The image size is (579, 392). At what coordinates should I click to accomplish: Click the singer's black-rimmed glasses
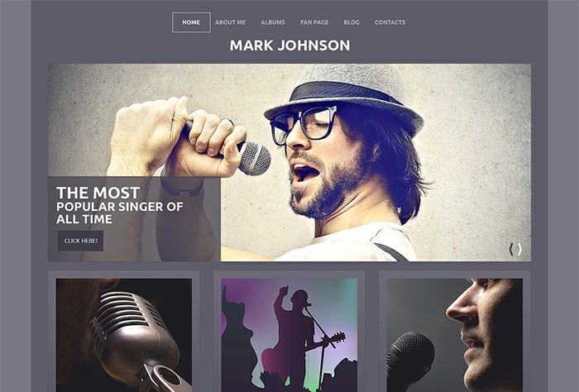(304, 124)
